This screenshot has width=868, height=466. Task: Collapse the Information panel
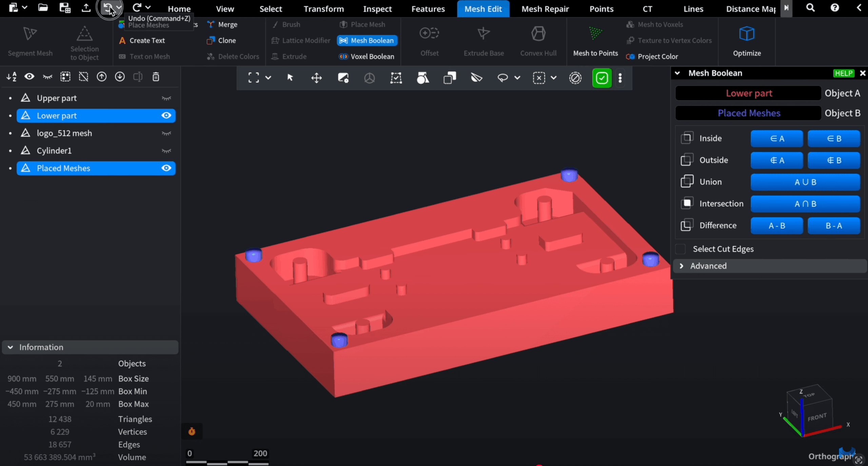(11, 347)
